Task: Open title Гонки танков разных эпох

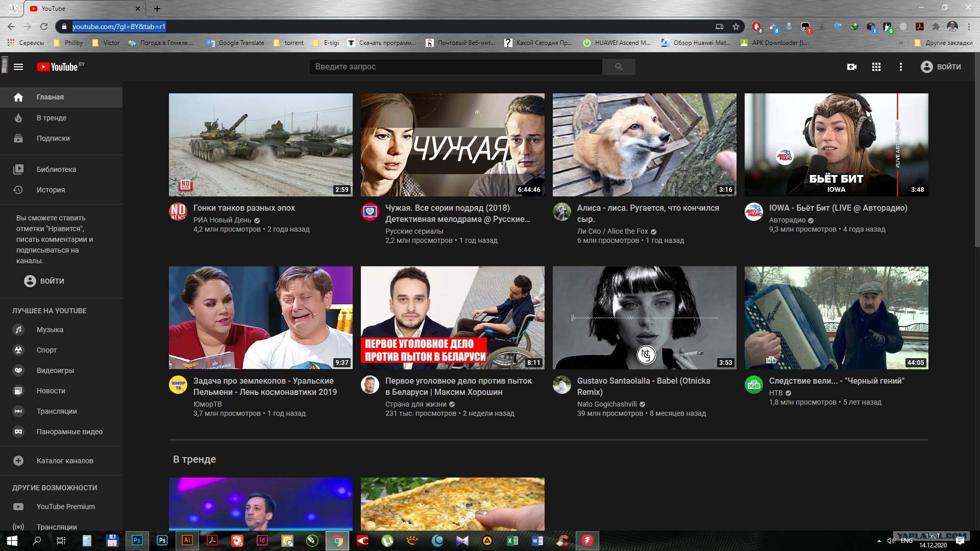Action: click(244, 208)
